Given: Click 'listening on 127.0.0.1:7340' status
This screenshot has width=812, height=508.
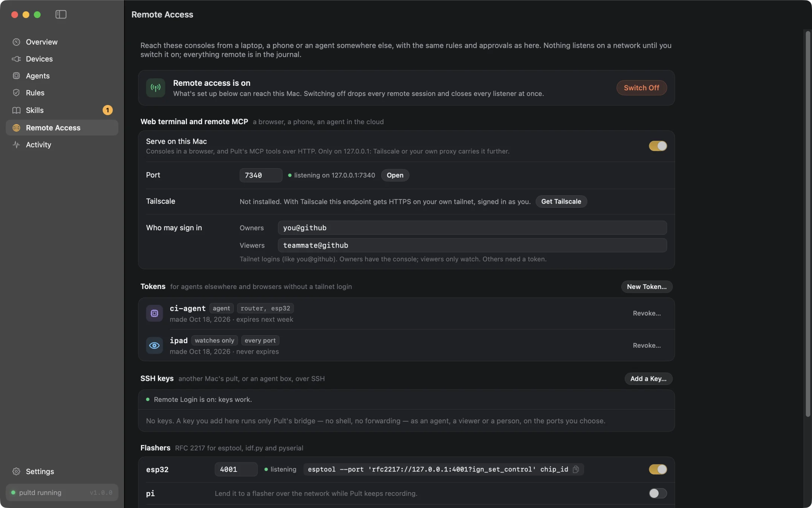Looking at the screenshot, I should (x=334, y=175).
